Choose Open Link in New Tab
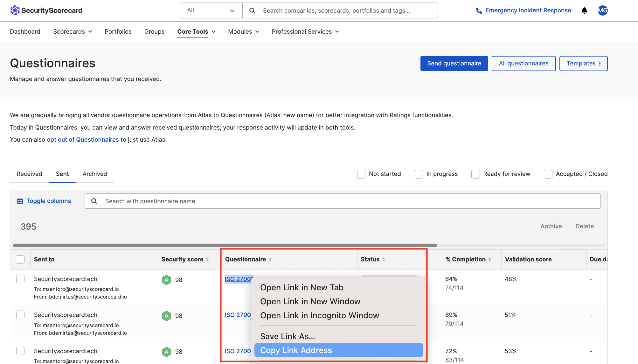 pos(338,287)
